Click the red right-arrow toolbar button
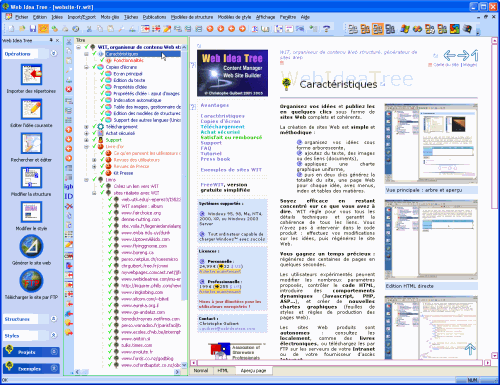 pyautogui.click(x=242, y=29)
